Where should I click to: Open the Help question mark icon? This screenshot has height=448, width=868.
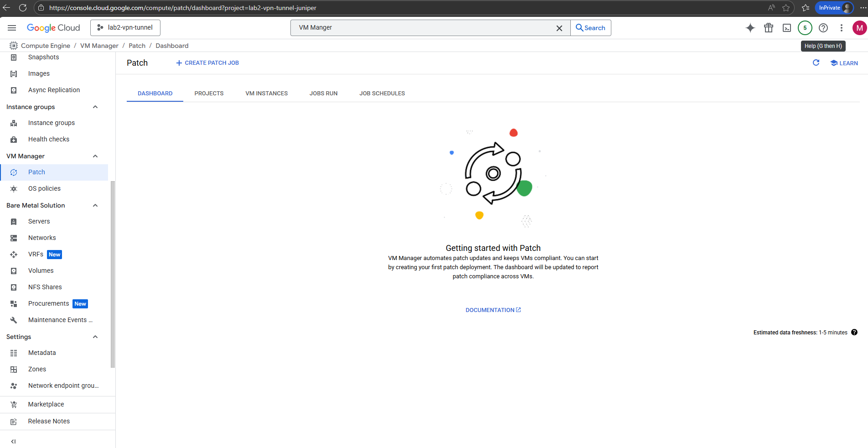click(823, 28)
